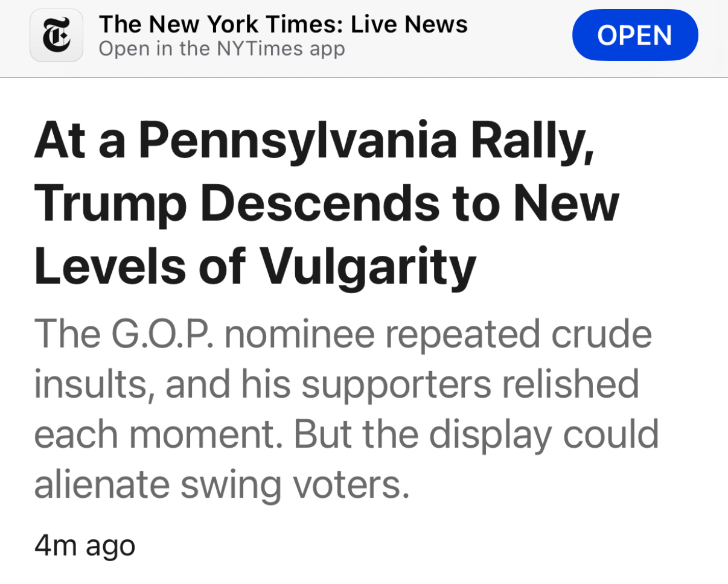This screenshot has width=728, height=584.
Task: Click the banner title "The New York Times: Live News"
Action: (x=283, y=24)
